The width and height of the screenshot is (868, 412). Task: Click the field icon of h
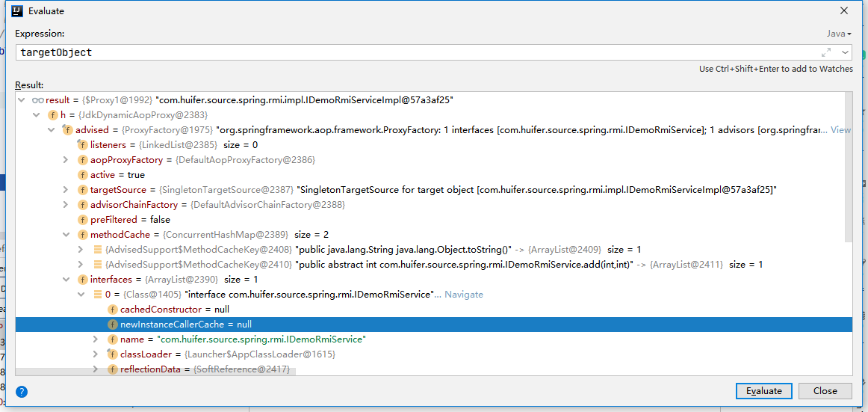pyautogui.click(x=52, y=115)
